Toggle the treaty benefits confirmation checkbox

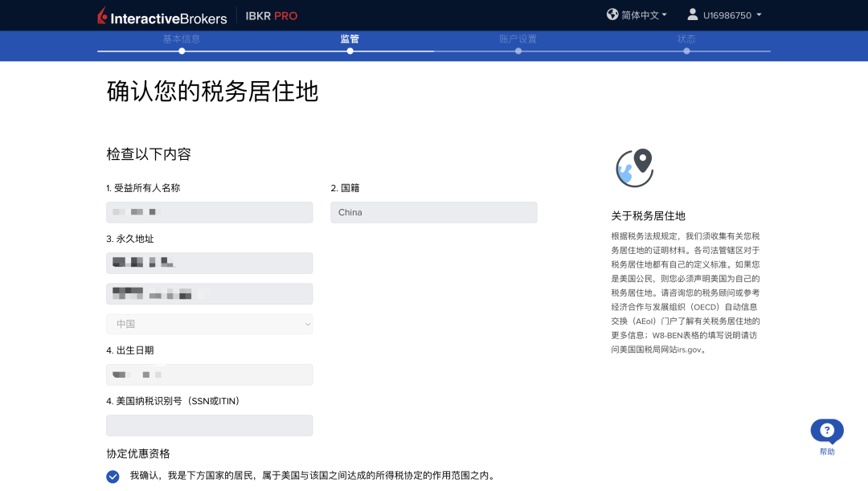113,477
